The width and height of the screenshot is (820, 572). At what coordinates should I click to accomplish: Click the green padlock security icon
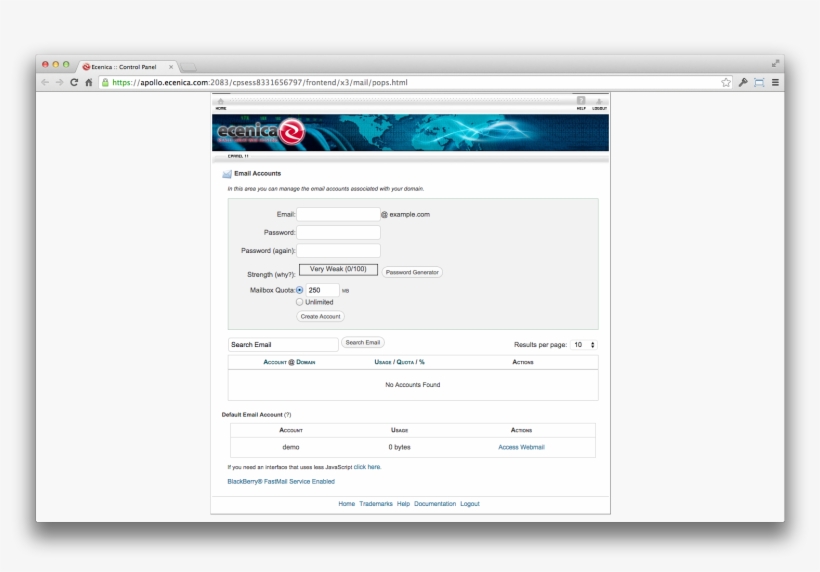pos(105,82)
